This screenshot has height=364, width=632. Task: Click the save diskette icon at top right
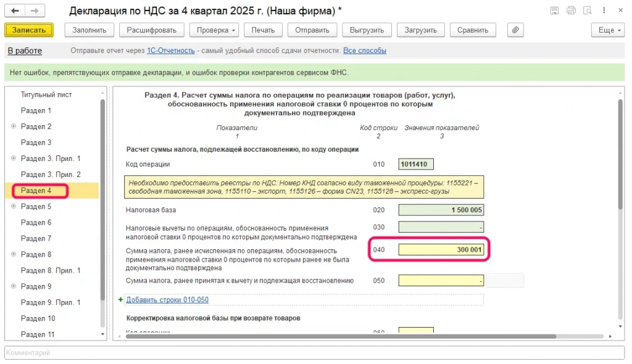point(555,11)
